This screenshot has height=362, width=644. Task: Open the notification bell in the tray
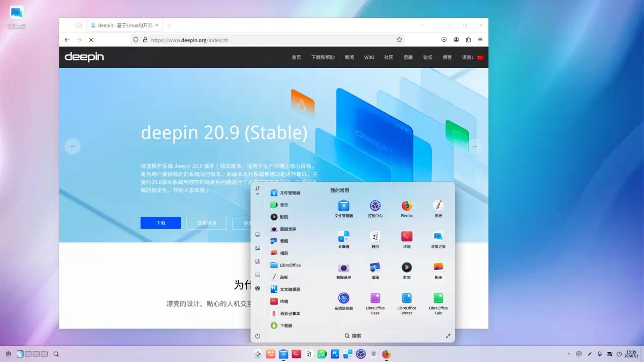point(599,354)
